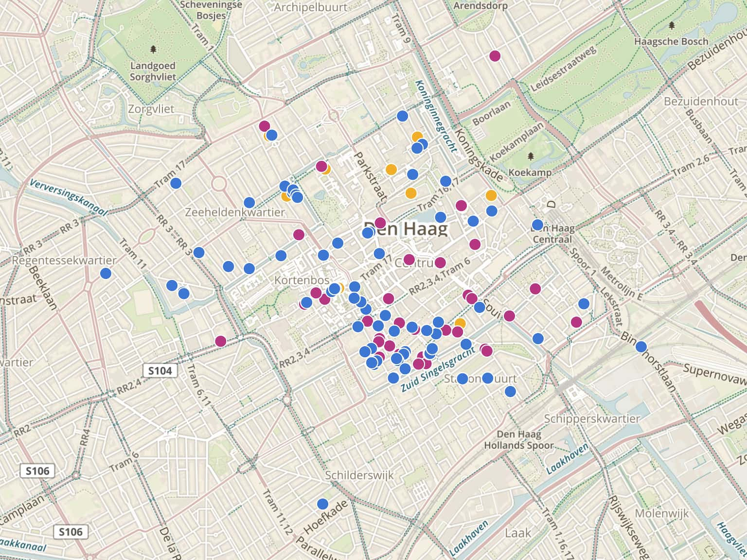Click the magenta marker above the S104 shield

click(220, 341)
